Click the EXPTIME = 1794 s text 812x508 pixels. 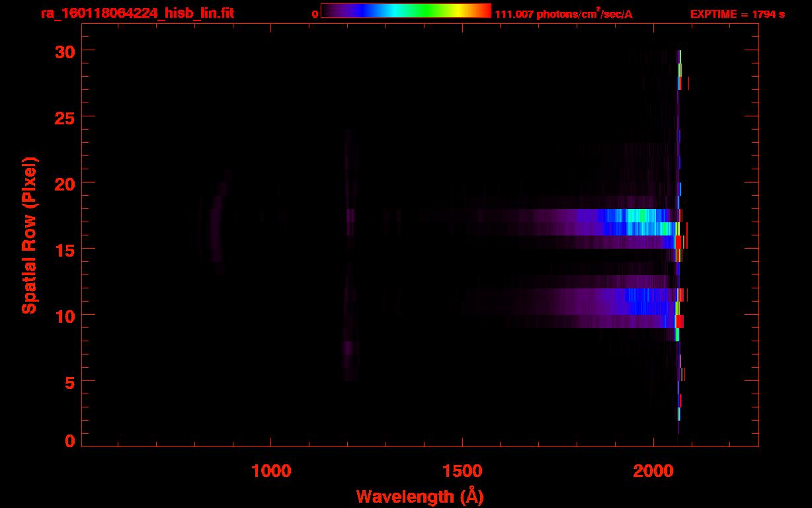click(x=737, y=14)
